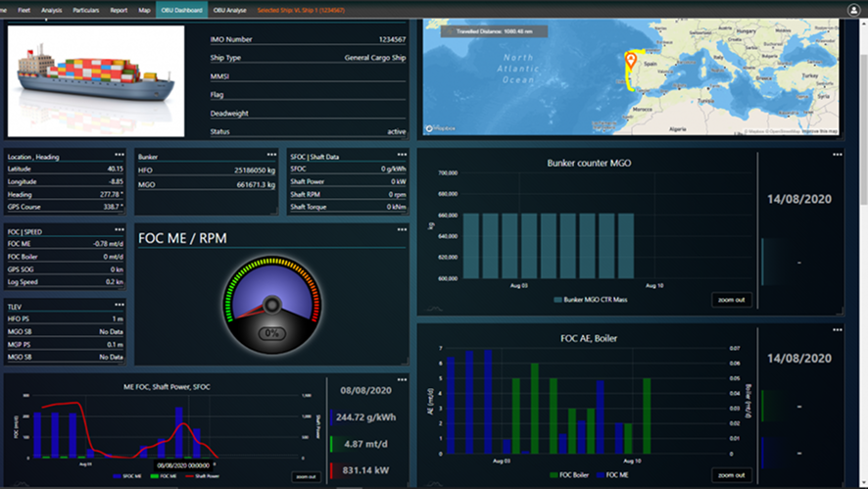Open Bunker panel three-dot menu
This screenshot has height=489, width=868.
[271, 155]
